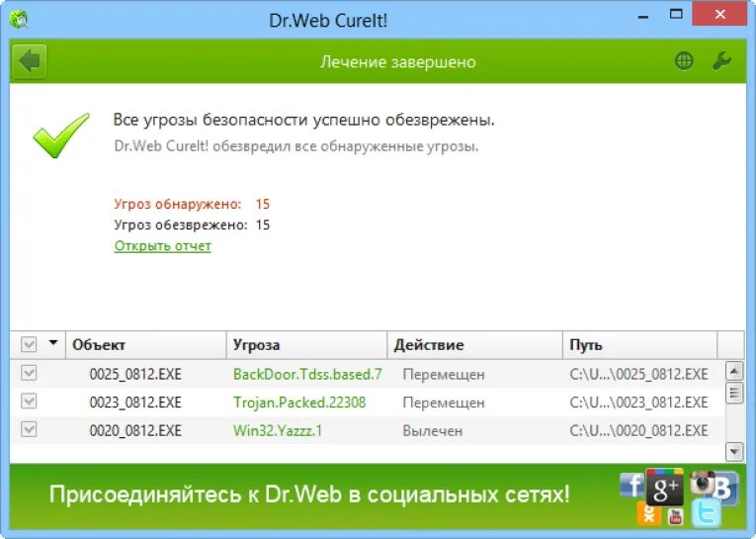Click the Вылечен action cell
756x539 pixels.
tap(433, 431)
